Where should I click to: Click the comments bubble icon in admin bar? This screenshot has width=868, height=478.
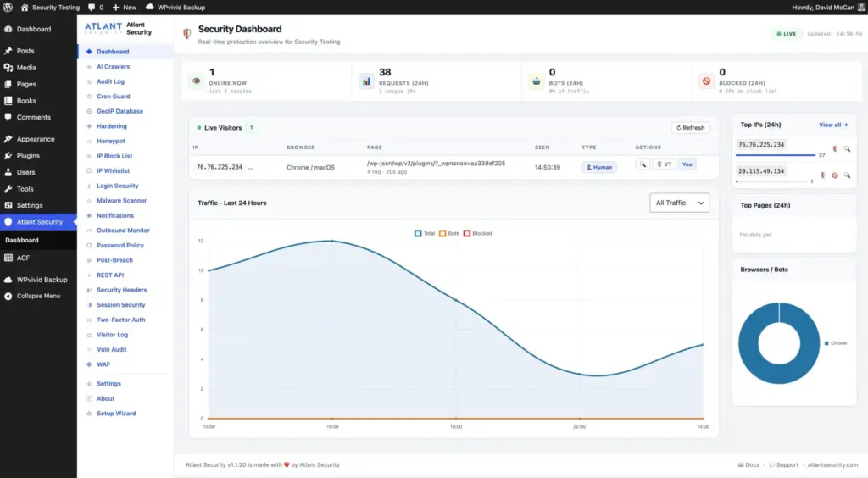pos(92,7)
